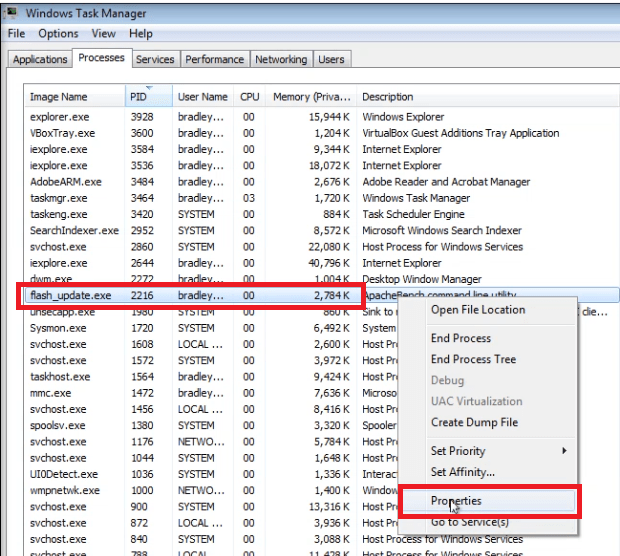
Task: Click Set Affinity... in the context menu
Action: 462,472
